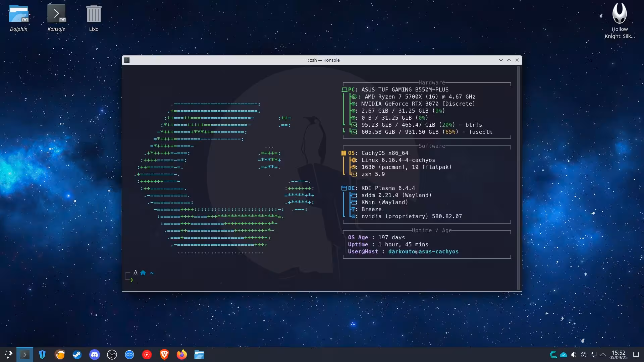Click 'KDE Plasma 6.4.4' text
Screen dimensions: 644x362
coord(388,188)
